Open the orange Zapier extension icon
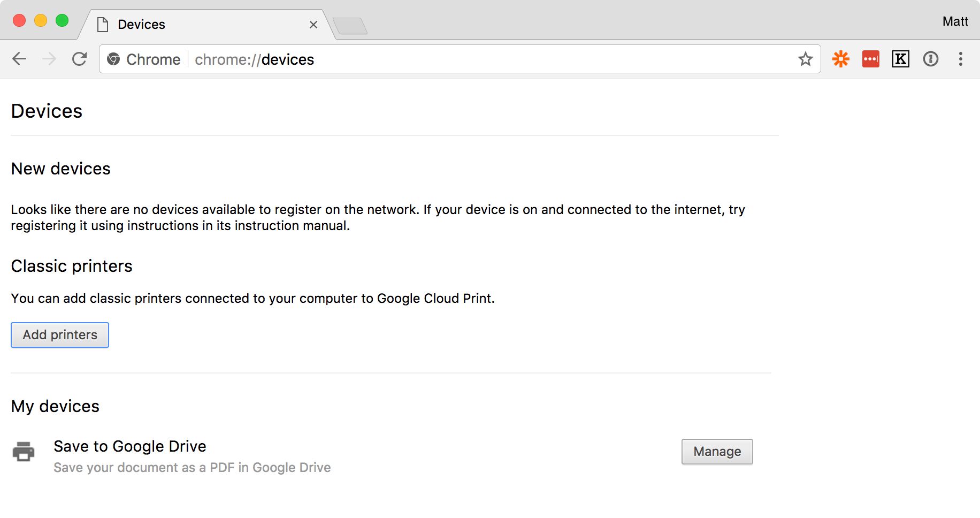 click(x=840, y=59)
